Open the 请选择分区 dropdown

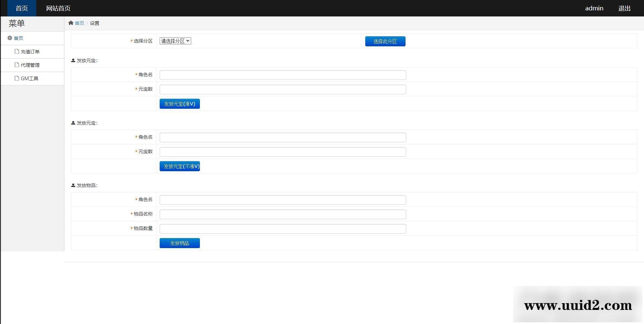175,41
